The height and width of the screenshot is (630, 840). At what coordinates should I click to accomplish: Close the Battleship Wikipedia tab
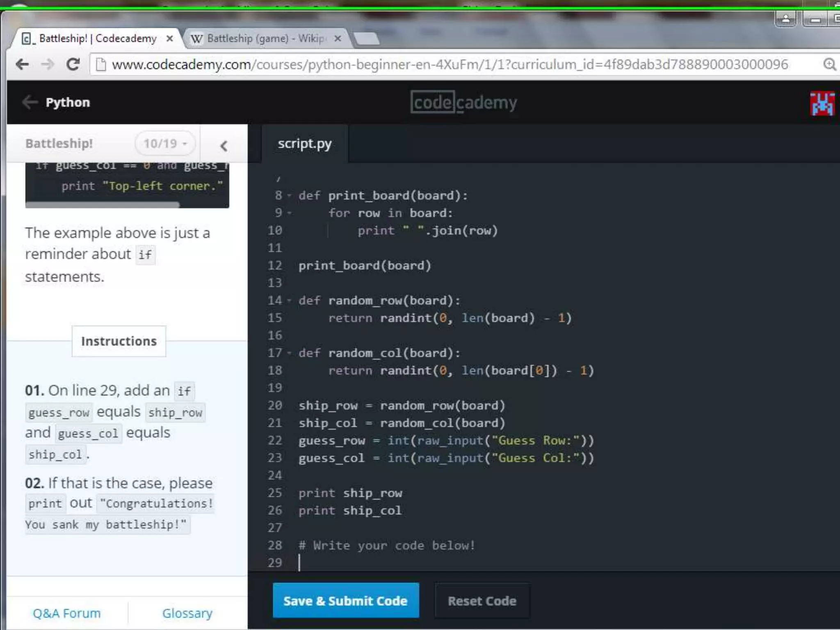(338, 39)
